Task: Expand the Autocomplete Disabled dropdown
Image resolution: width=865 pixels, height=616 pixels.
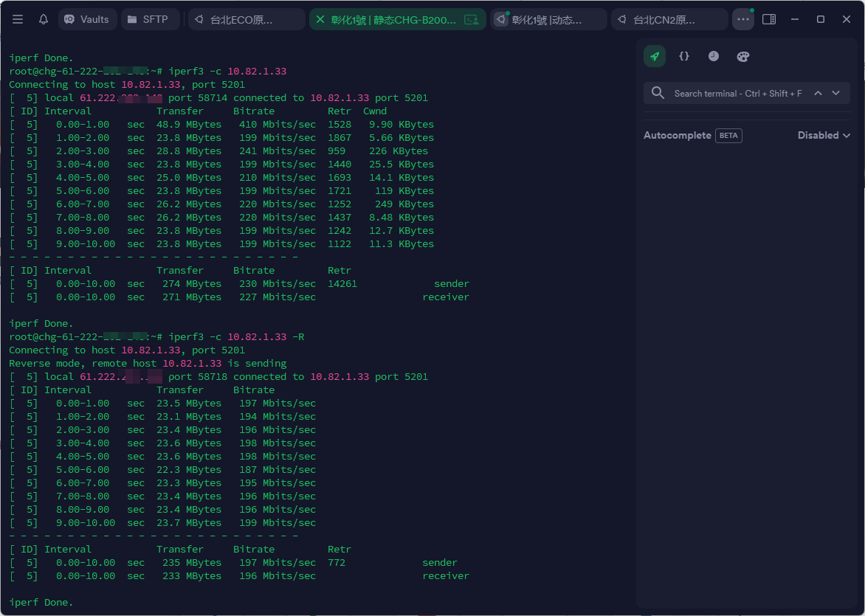Action: point(824,135)
